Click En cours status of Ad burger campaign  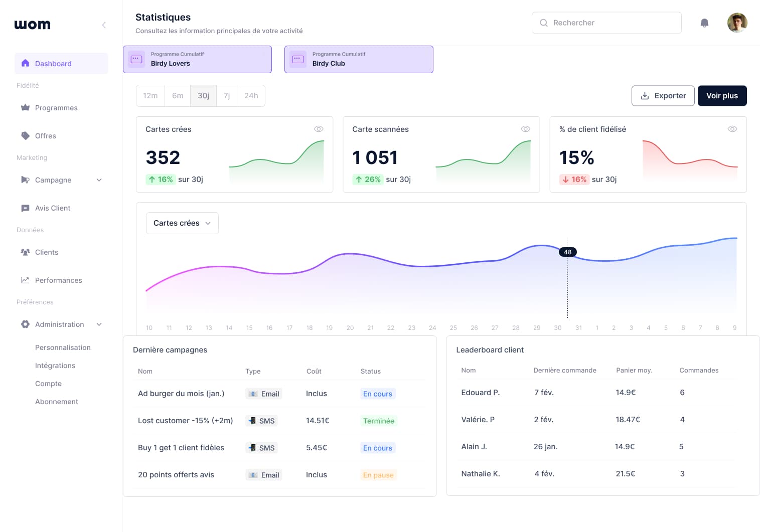(378, 394)
